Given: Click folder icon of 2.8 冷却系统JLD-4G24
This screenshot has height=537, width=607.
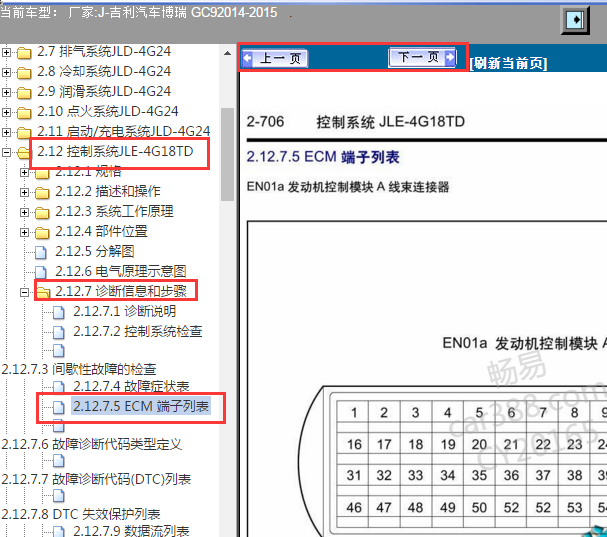Looking at the screenshot, I should pyautogui.click(x=24, y=73).
